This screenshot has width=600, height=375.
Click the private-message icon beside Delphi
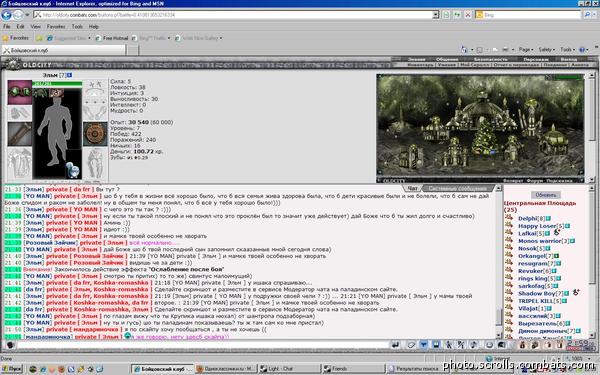509,218
